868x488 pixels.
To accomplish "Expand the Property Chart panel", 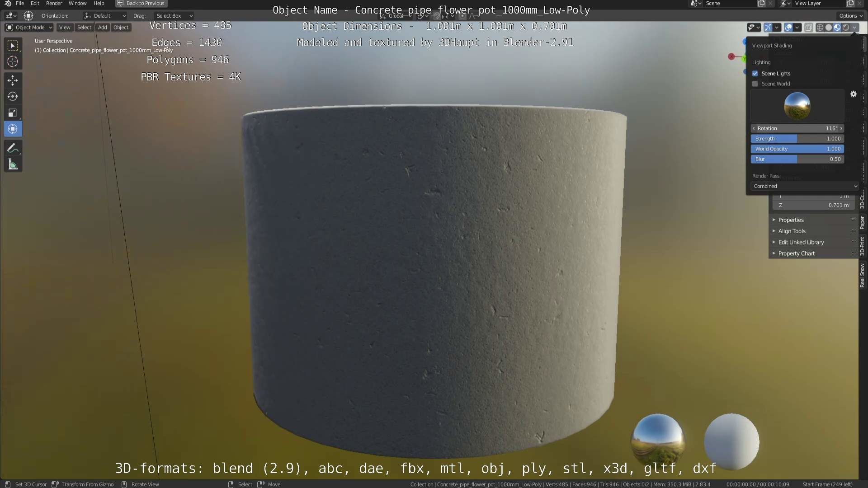I will [813, 253].
